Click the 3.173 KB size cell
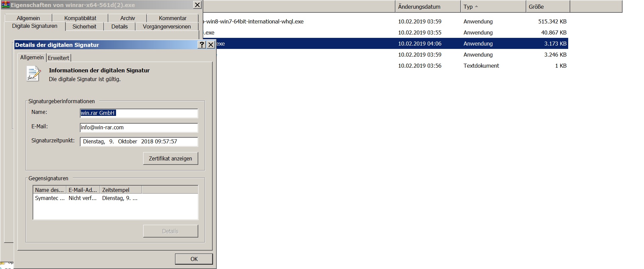This screenshot has width=644, height=269. tap(555, 44)
